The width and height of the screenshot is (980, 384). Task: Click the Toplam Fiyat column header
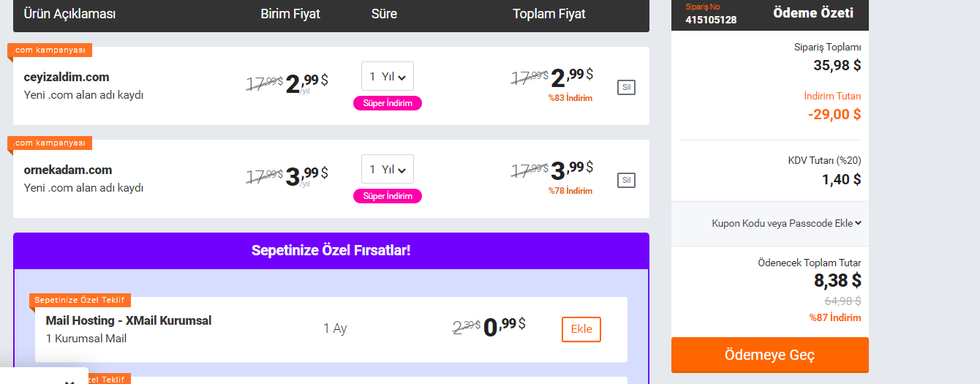(x=549, y=14)
